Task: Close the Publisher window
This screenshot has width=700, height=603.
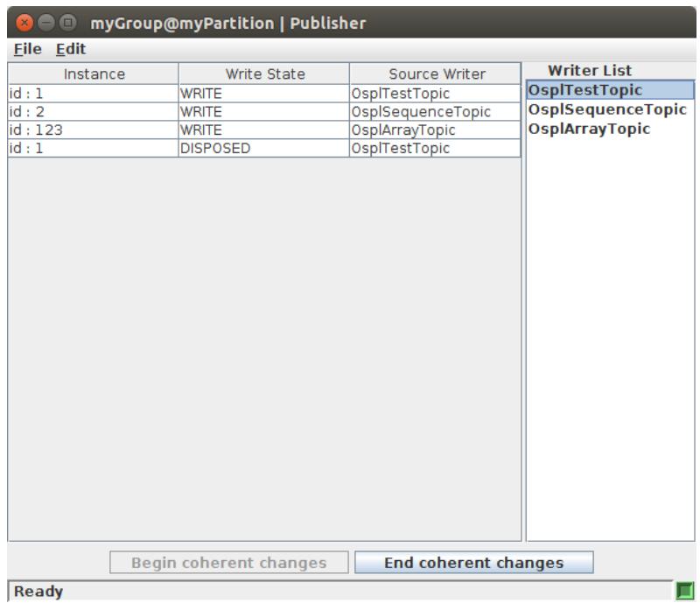Action: click(x=24, y=23)
